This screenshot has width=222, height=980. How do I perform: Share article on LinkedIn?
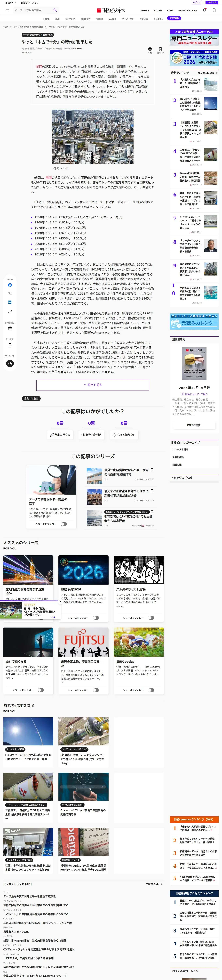[x=10, y=302]
